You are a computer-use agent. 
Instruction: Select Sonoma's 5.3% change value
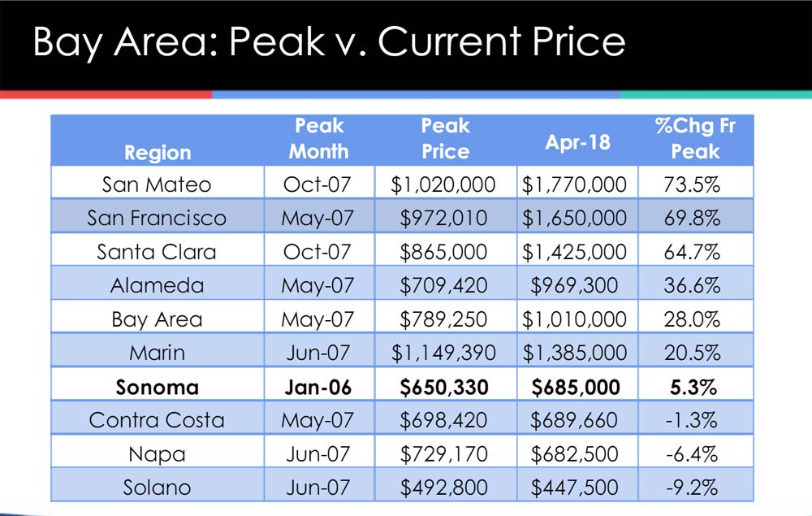(x=693, y=388)
